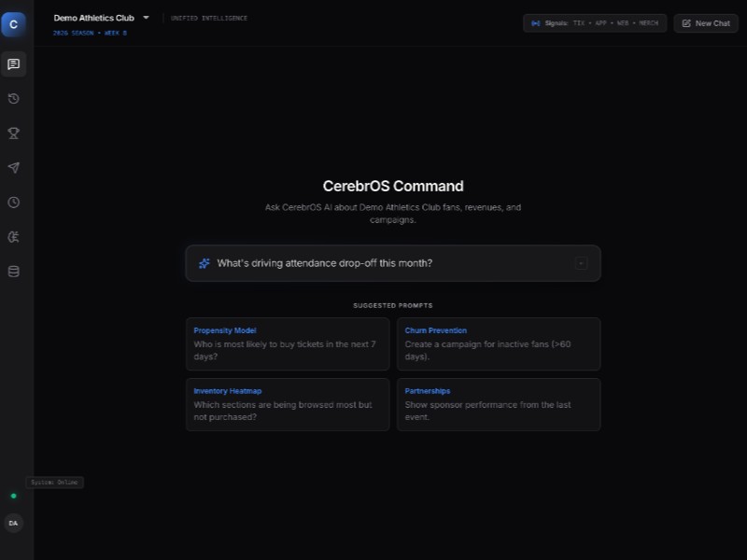Toggle the TIX signal in the Signals pill

click(x=576, y=23)
